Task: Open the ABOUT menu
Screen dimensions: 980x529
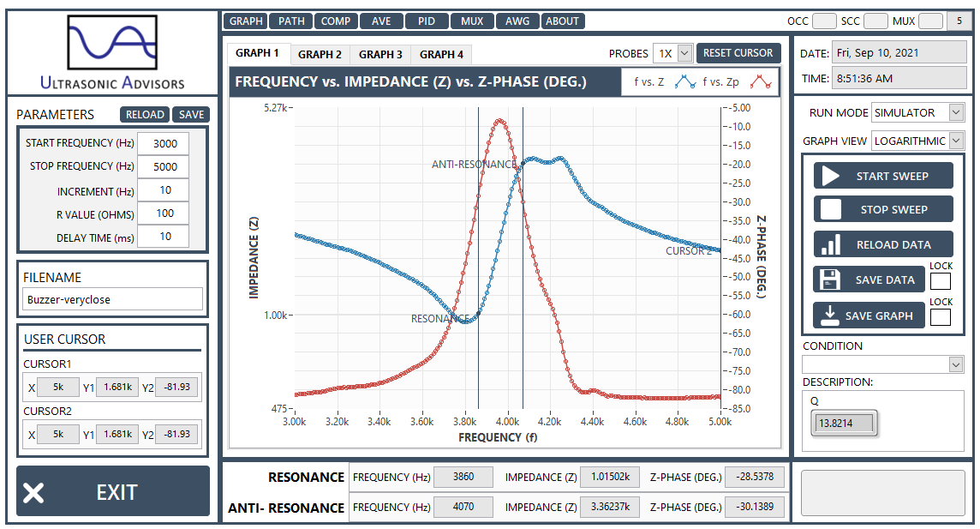Action: tap(562, 21)
